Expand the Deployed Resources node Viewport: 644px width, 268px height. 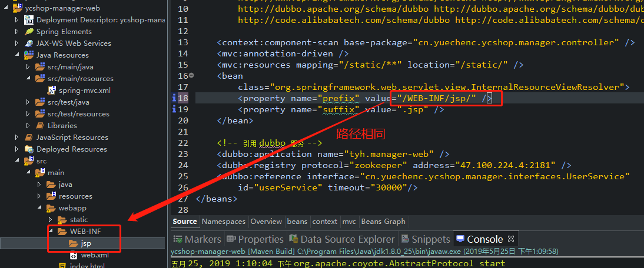[x=17, y=149]
